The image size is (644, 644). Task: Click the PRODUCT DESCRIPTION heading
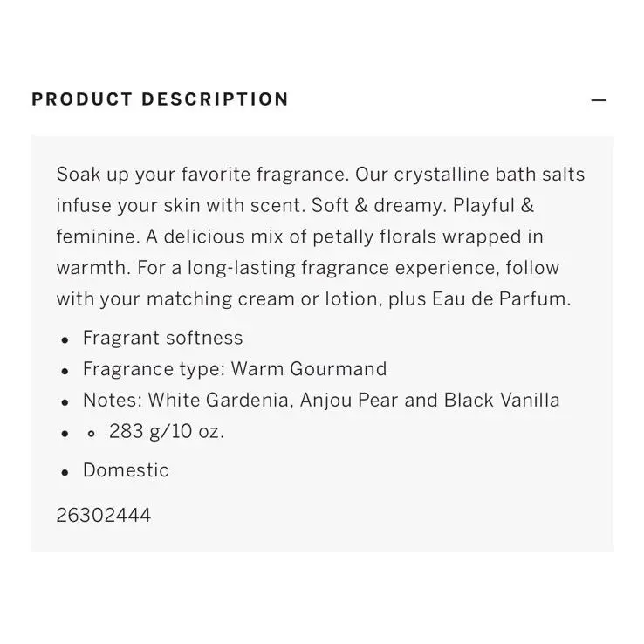161,99
